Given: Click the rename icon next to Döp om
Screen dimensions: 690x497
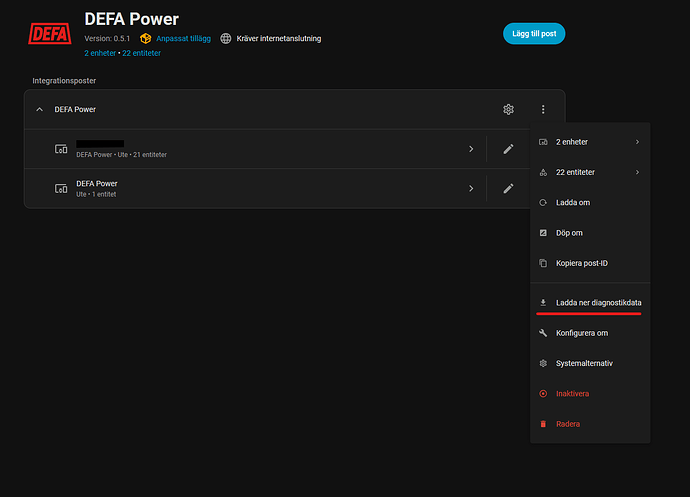Looking at the screenshot, I should tap(543, 233).
